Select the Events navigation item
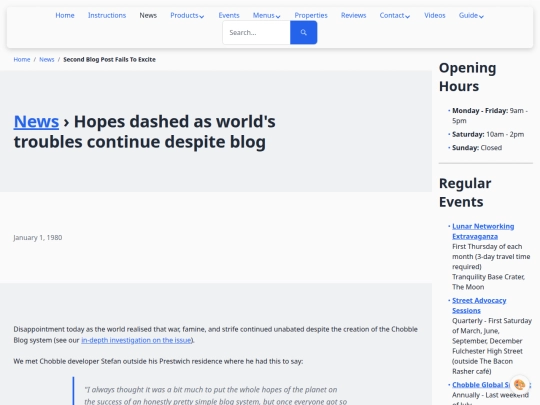This screenshot has width=540, height=405. 229,15
